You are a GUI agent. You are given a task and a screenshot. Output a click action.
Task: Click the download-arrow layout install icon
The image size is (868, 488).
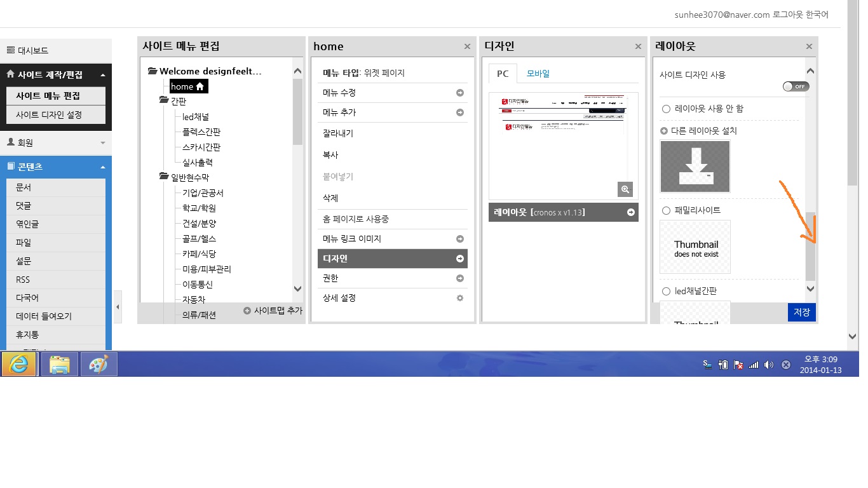pos(695,166)
